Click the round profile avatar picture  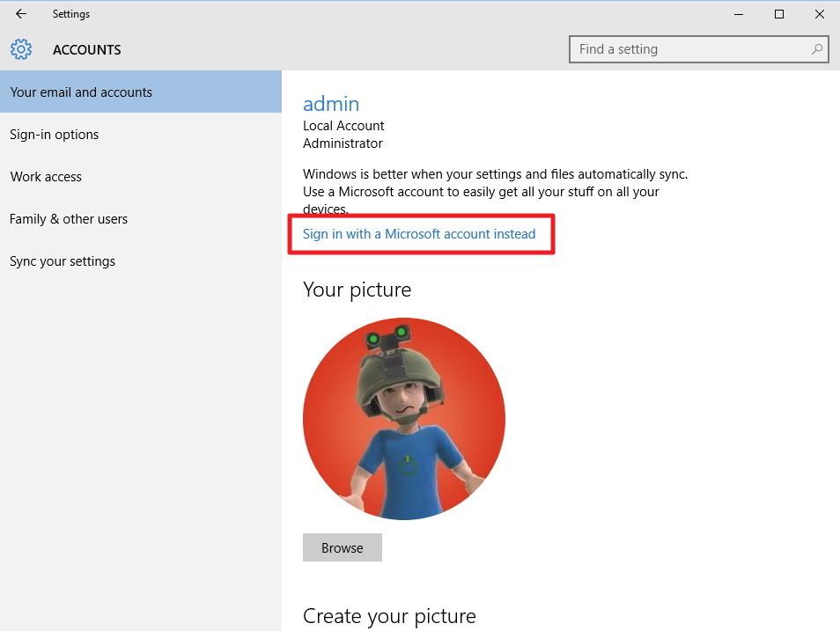(x=404, y=419)
